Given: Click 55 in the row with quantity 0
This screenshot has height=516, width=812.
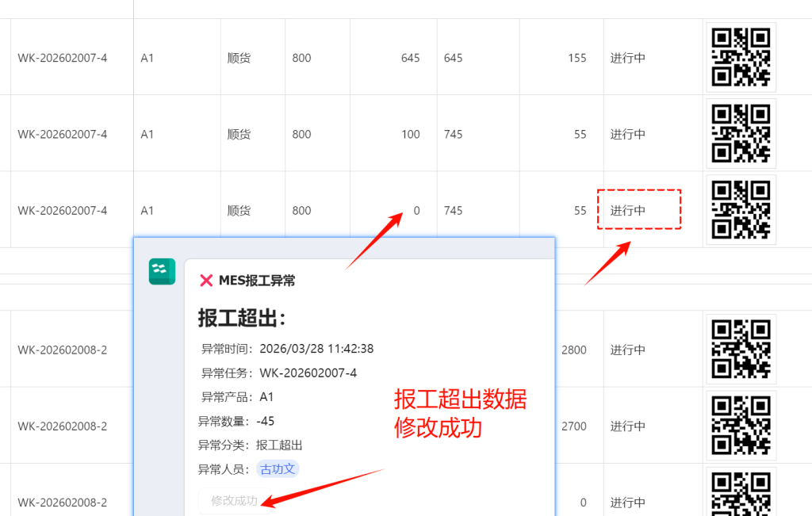Looking at the screenshot, I should click(x=580, y=211).
